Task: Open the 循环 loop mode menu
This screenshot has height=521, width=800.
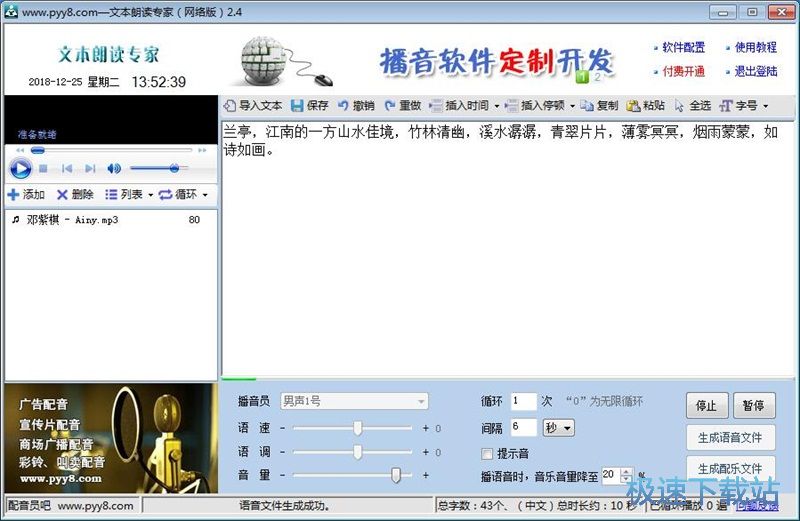Action: point(183,194)
